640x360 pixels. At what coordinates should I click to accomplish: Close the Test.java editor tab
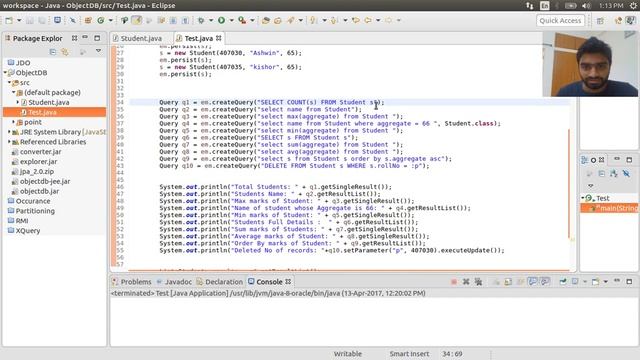219,38
